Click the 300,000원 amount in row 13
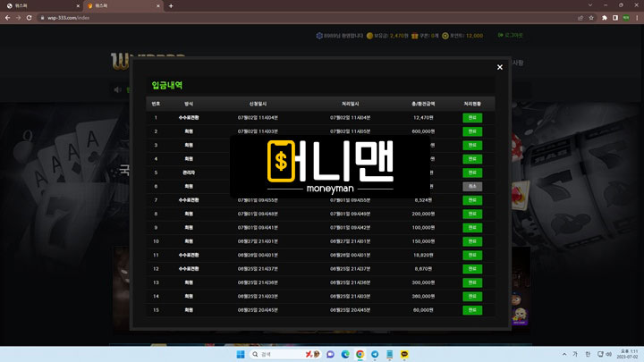This screenshot has height=362, width=644. tap(423, 282)
